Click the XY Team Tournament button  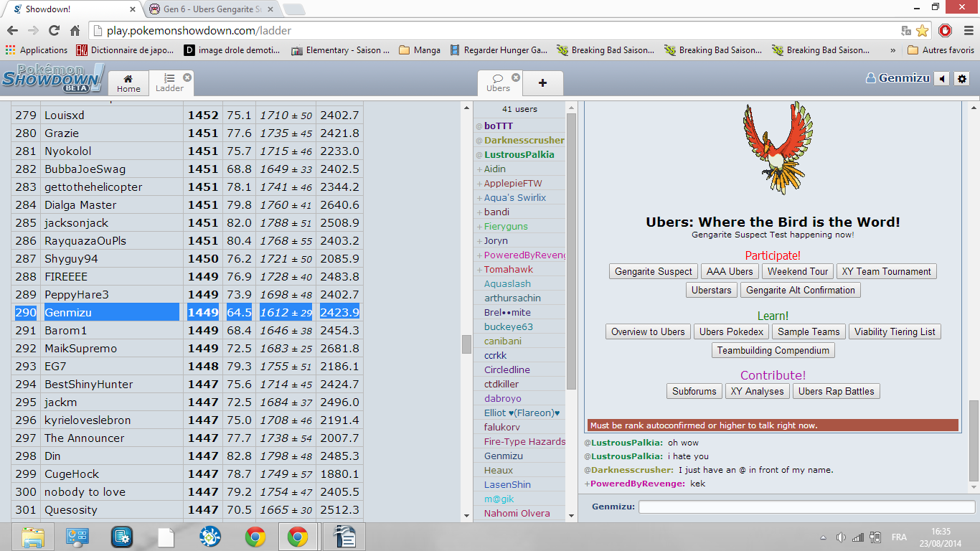point(886,271)
